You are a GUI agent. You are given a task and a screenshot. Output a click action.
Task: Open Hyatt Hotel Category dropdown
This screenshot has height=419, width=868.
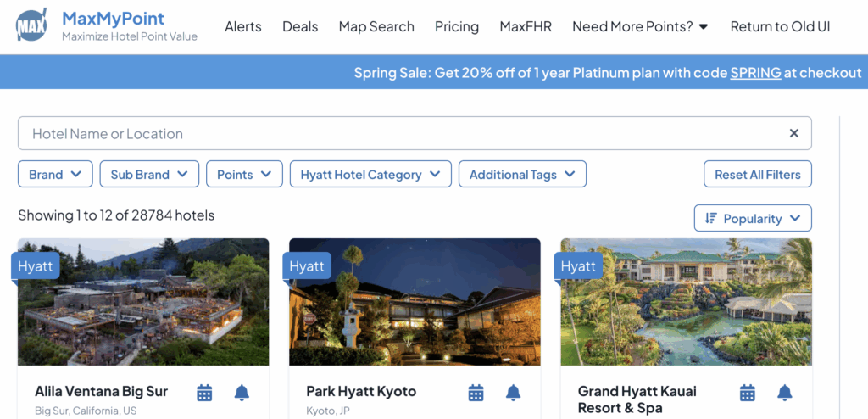click(x=370, y=175)
